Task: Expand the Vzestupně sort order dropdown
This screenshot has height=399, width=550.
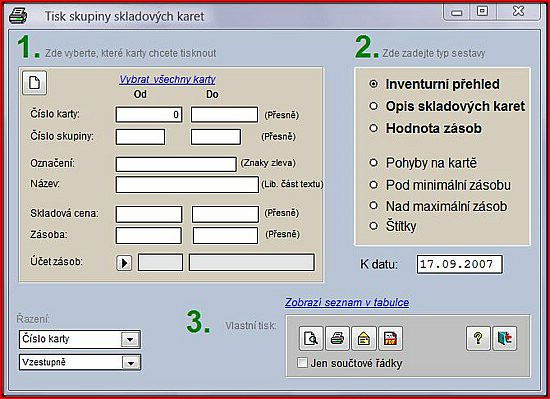Action: pos(131,363)
